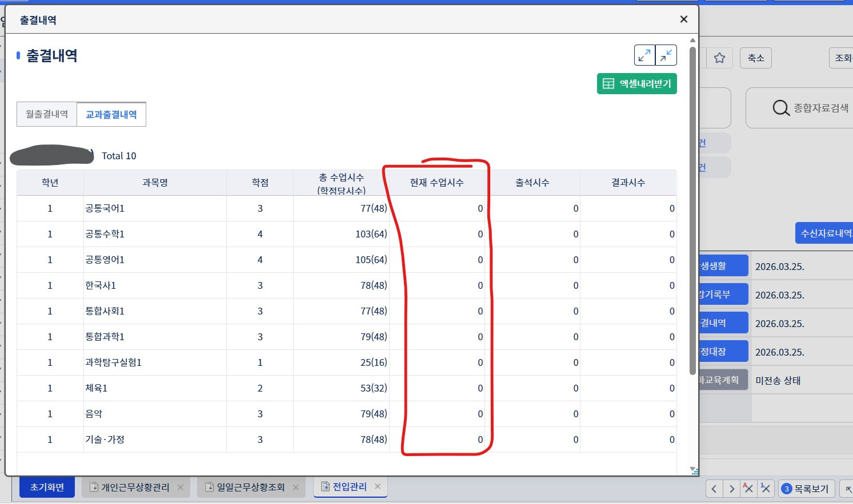This screenshot has width=853, height=504.
Task: Click the star favorite icon
Action: [x=719, y=58]
